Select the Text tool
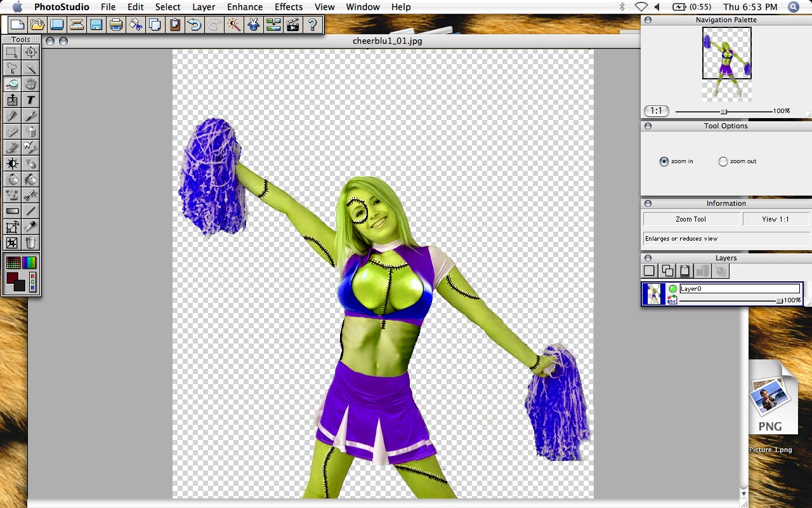812x508 pixels. 30,100
